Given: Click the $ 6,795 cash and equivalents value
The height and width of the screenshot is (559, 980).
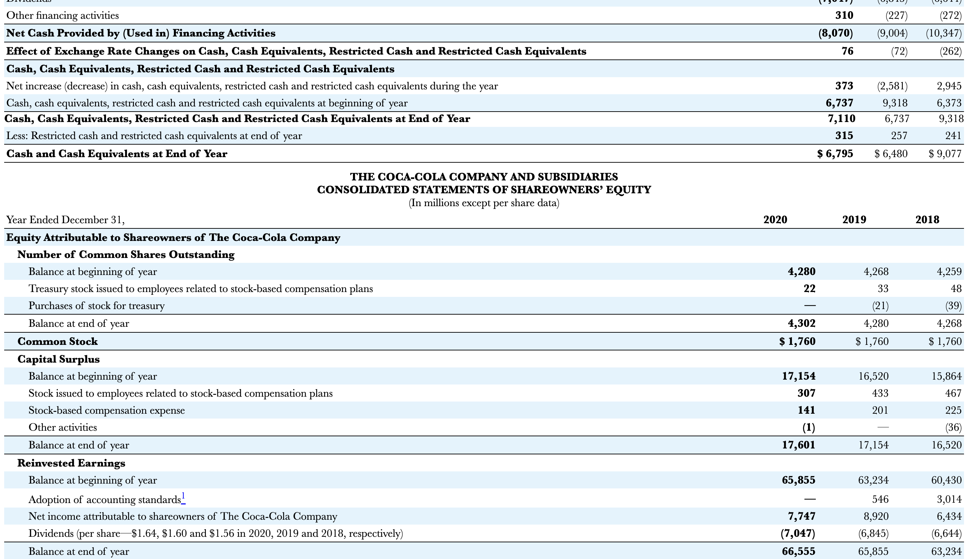Looking at the screenshot, I should [x=835, y=154].
